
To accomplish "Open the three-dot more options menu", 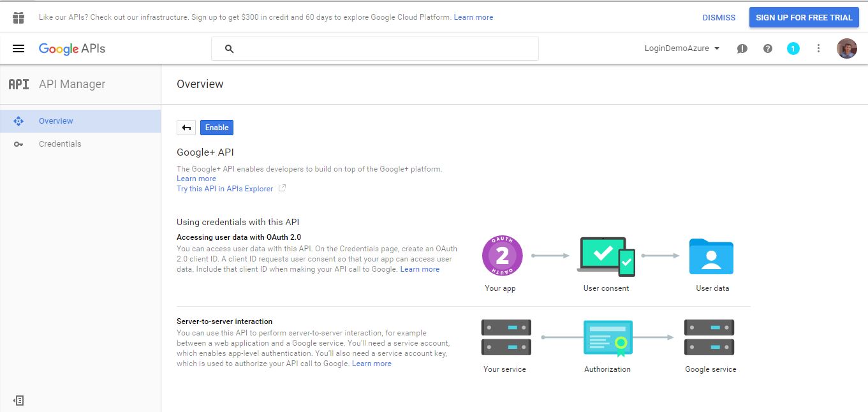I will click(819, 48).
